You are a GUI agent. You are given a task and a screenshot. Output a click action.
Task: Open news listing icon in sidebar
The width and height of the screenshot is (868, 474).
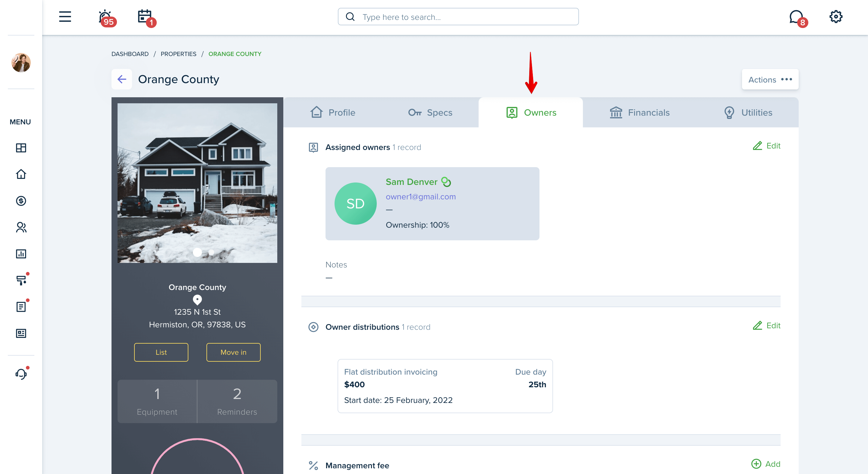[21, 333]
